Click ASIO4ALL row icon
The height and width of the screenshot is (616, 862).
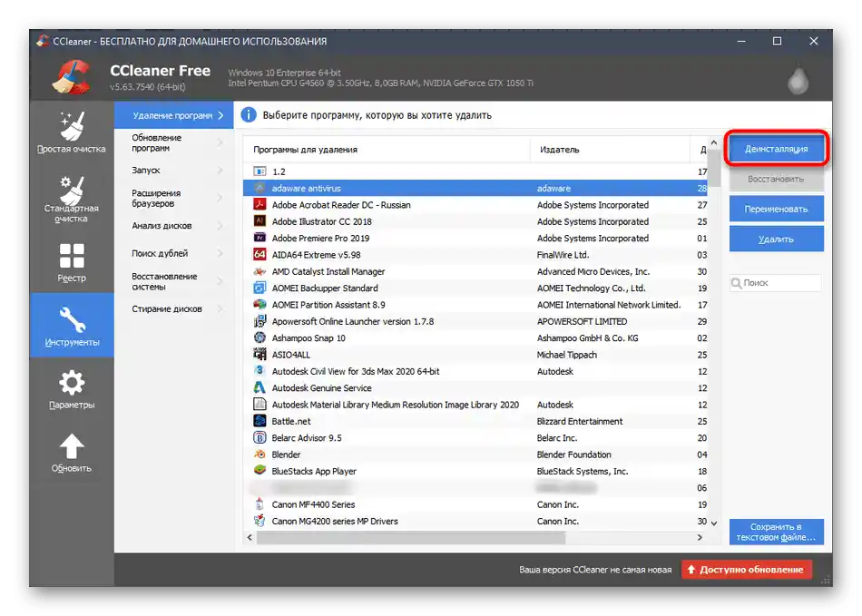[260, 355]
